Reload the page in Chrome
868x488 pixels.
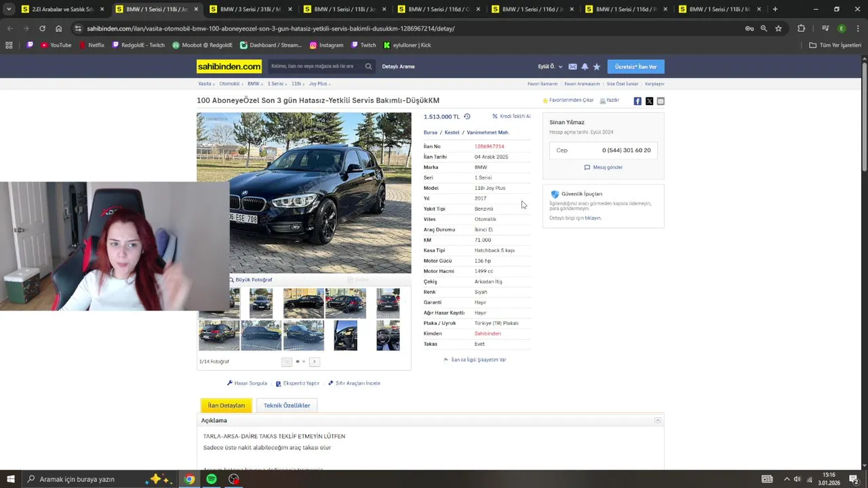coord(42,28)
